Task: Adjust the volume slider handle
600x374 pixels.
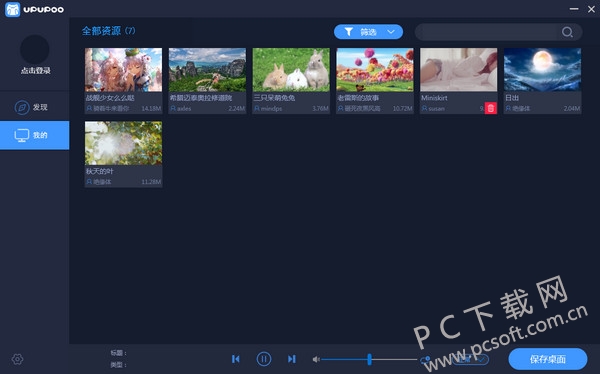Action: click(369, 359)
